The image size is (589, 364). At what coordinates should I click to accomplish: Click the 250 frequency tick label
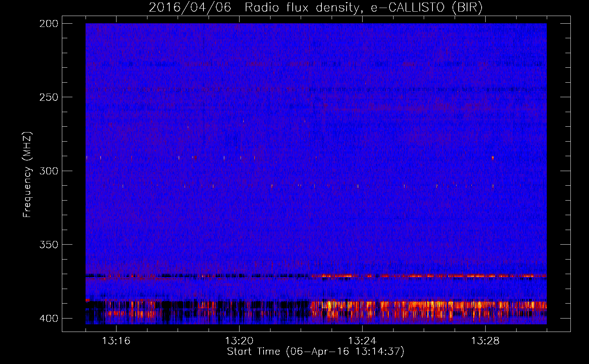(49, 97)
